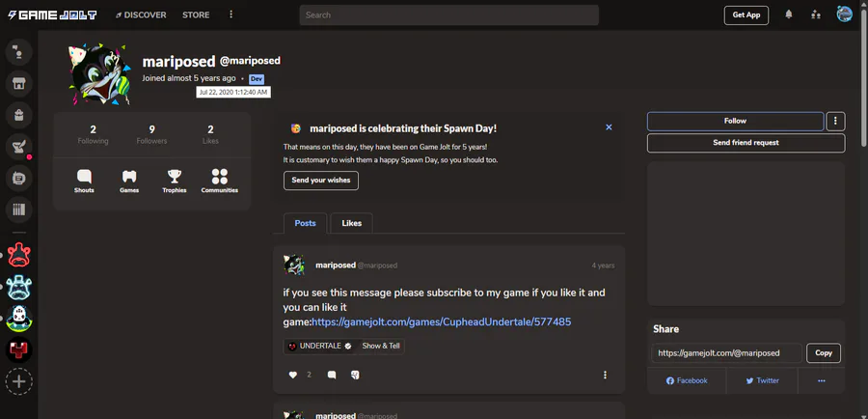Open more share options ellipsis
868x419 pixels.
pos(822,380)
